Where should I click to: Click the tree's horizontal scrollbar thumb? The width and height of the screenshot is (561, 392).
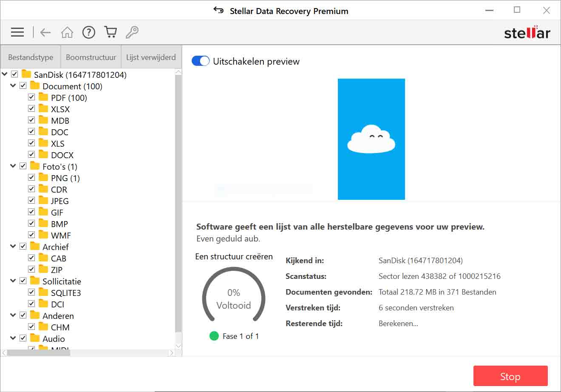point(39,352)
